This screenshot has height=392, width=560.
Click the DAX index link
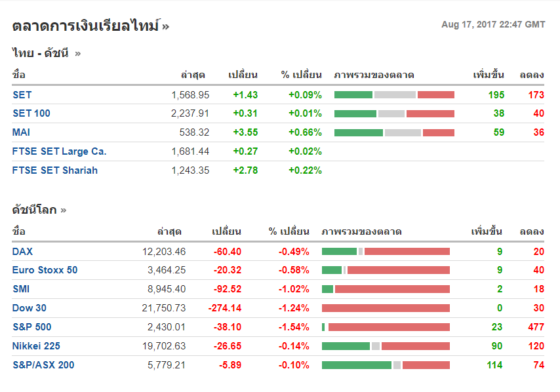point(22,251)
